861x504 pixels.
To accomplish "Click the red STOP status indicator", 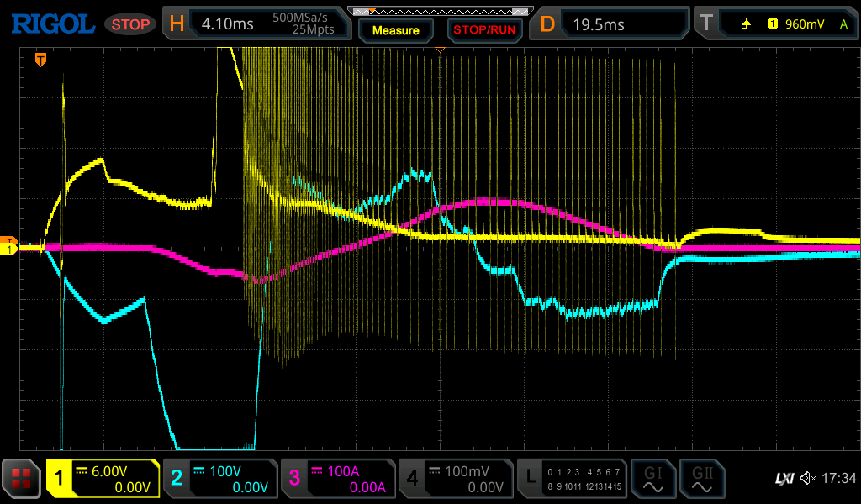I will point(130,24).
